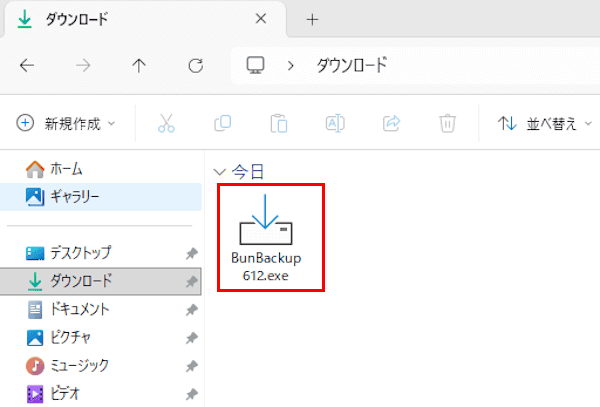The width and height of the screenshot is (600, 407).
Task: Select ダウンロード in the sidebar
Action: click(x=101, y=281)
